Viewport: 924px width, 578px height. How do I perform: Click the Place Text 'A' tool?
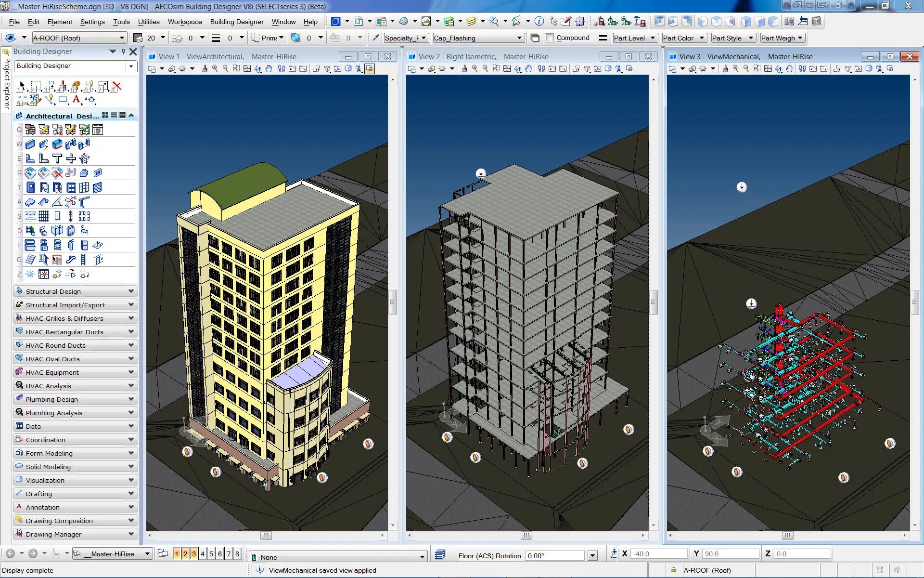point(76,100)
